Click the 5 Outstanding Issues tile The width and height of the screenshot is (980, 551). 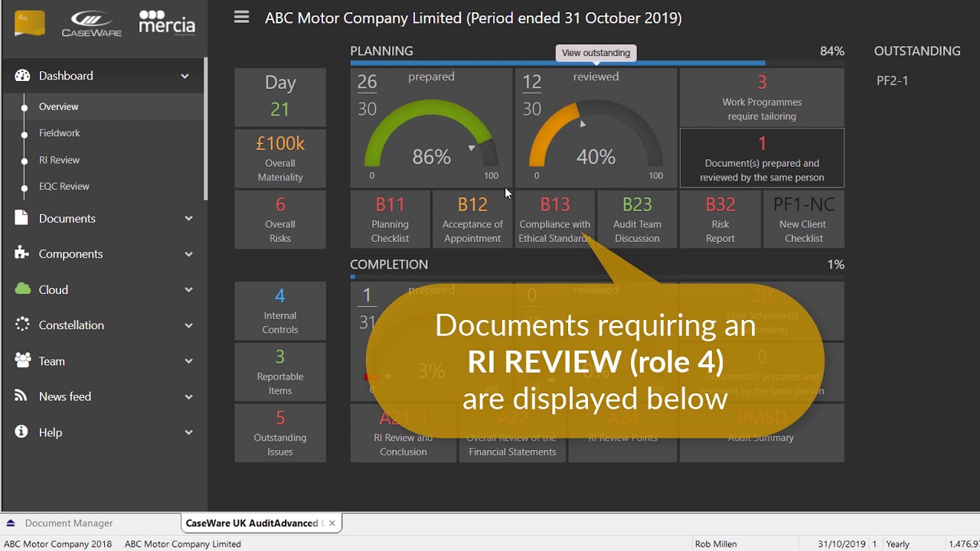click(280, 433)
